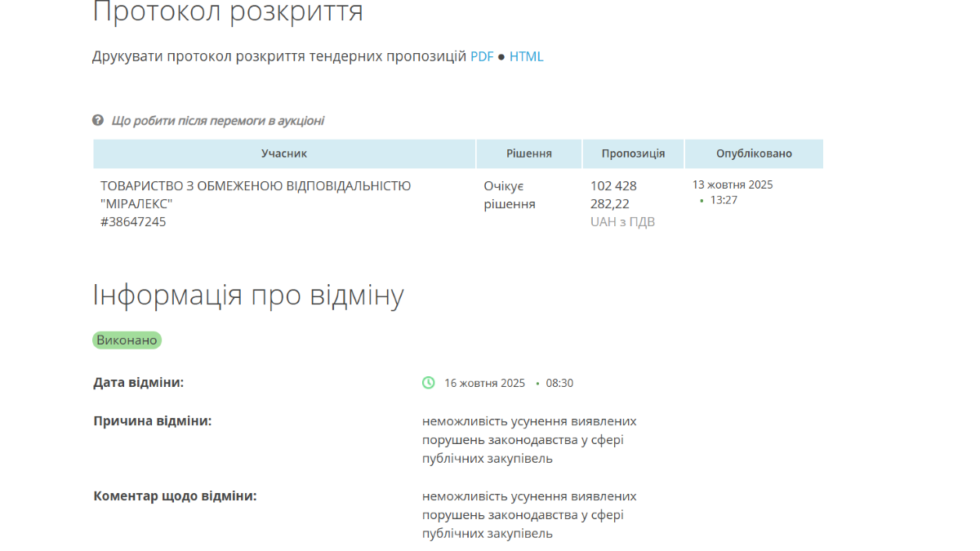Screen dimensions: 980x551
Task: Click the proposal amount 102 428 282,22
Action: (613, 195)
